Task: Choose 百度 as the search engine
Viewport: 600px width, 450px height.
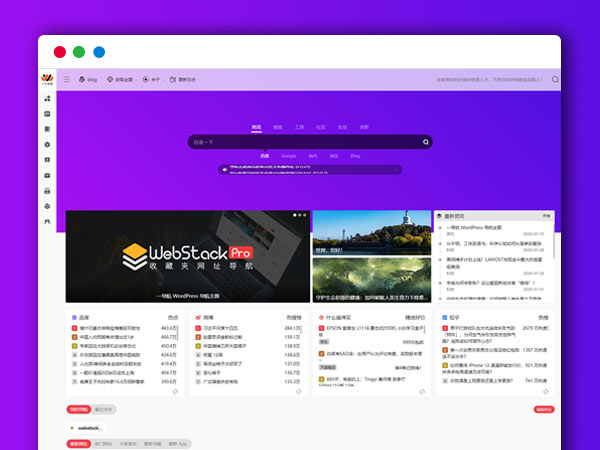Action: [265, 156]
